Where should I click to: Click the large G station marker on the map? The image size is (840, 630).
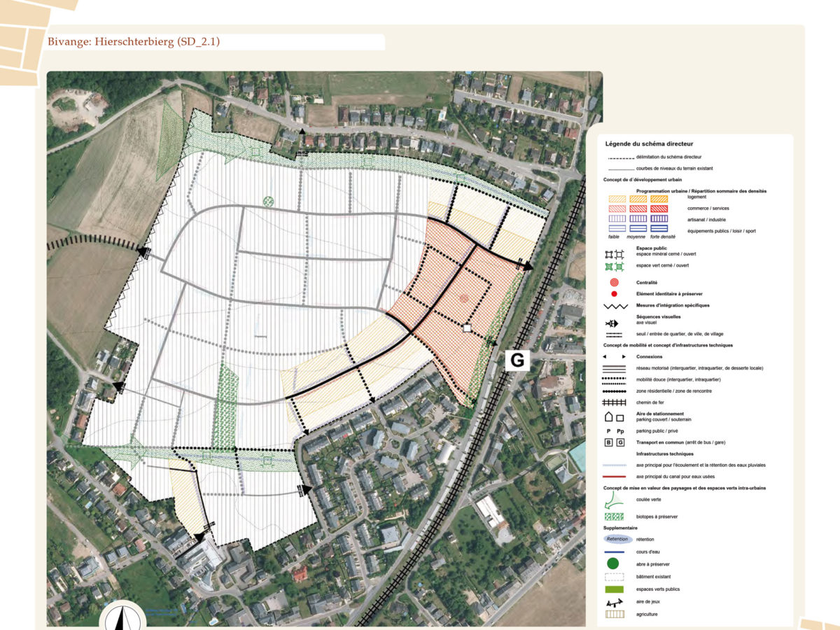(x=517, y=360)
